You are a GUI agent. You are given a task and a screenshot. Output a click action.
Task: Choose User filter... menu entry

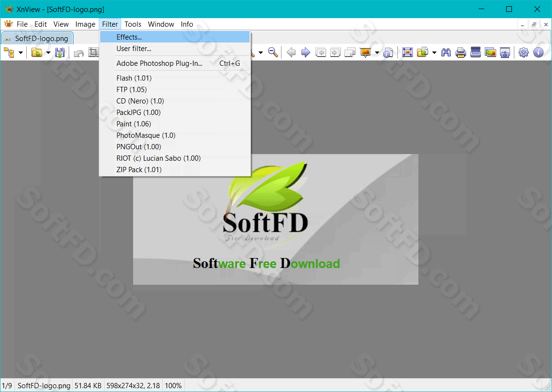coord(175,49)
